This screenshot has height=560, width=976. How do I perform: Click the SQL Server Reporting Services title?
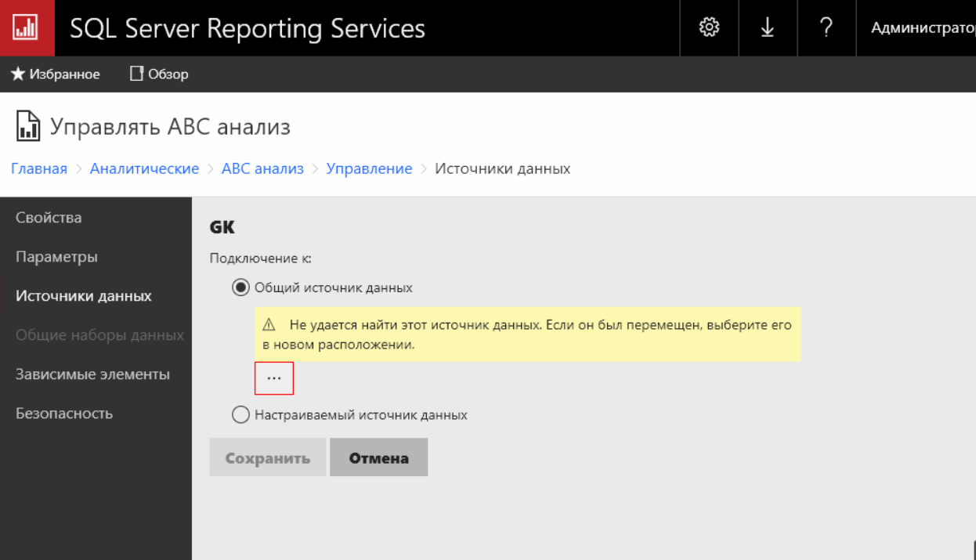(248, 28)
